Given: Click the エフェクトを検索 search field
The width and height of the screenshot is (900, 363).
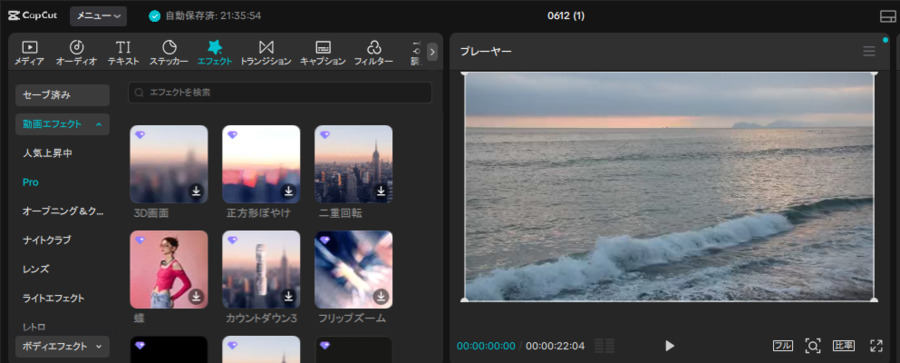Looking at the screenshot, I should point(280,92).
